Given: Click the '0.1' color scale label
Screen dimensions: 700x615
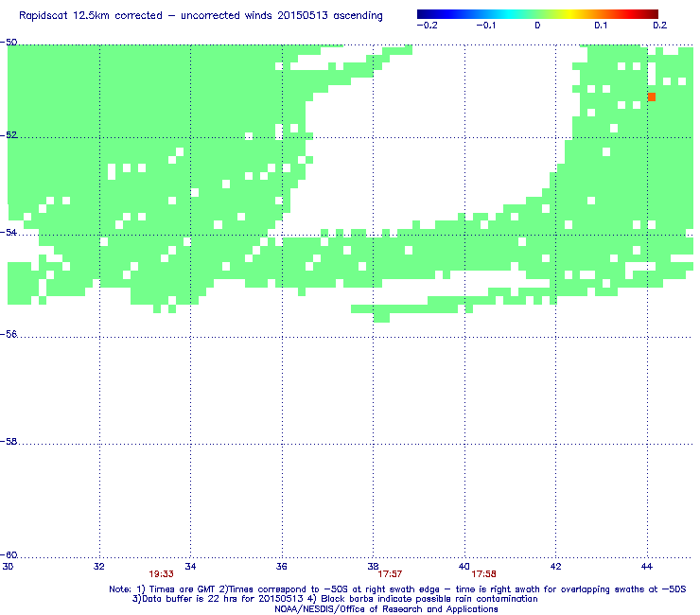Looking at the screenshot, I should pyautogui.click(x=601, y=26).
